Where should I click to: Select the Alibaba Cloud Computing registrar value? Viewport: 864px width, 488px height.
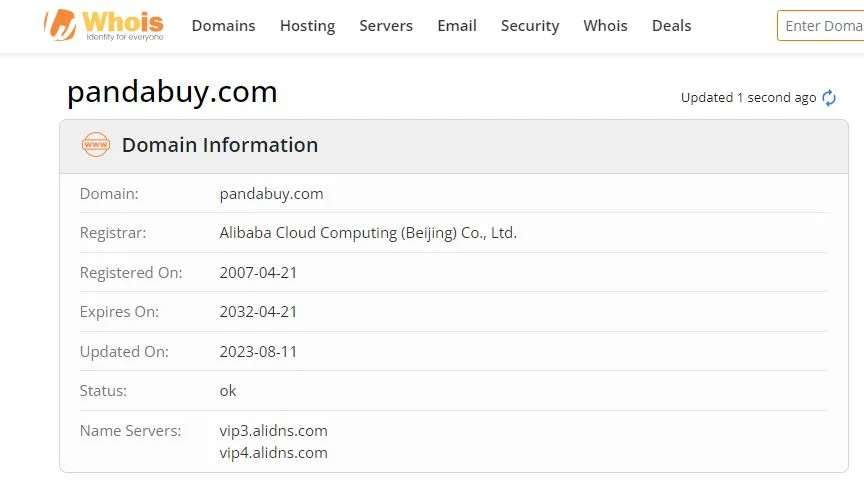pyautogui.click(x=368, y=233)
